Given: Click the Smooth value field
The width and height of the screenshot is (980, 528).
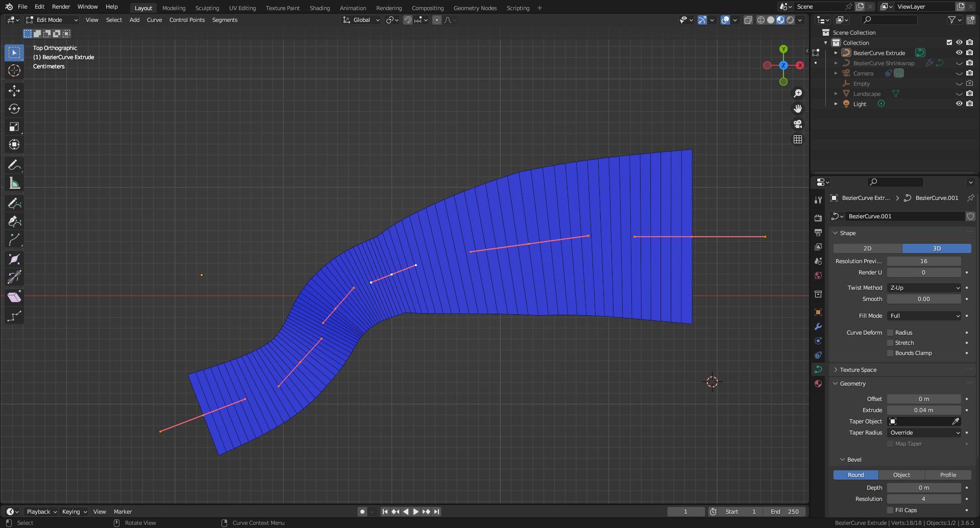Looking at the screenshot, I should tap(924, 299).
